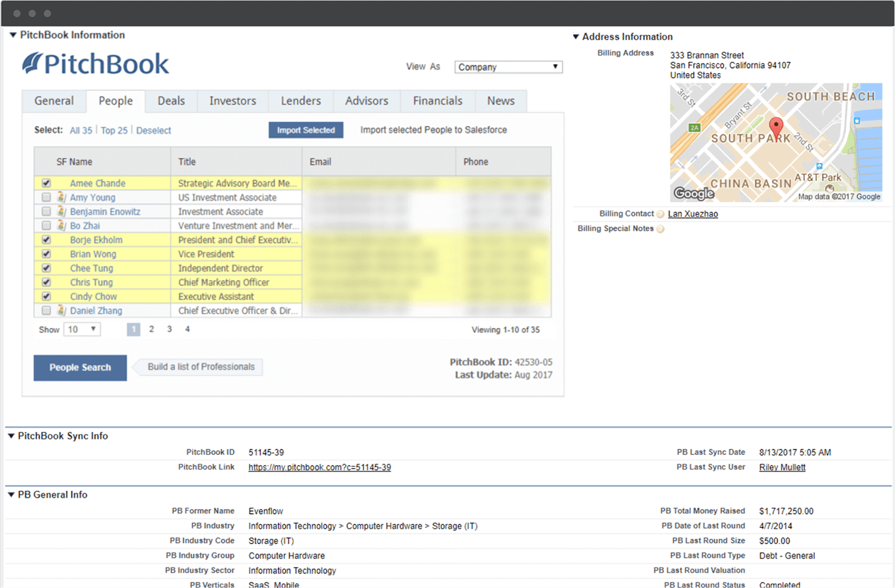The width and height of the screenshot is (895, 588).
Task: Click the "Strategic Advisory Board Me..." title cell
Action: (237, 183)
